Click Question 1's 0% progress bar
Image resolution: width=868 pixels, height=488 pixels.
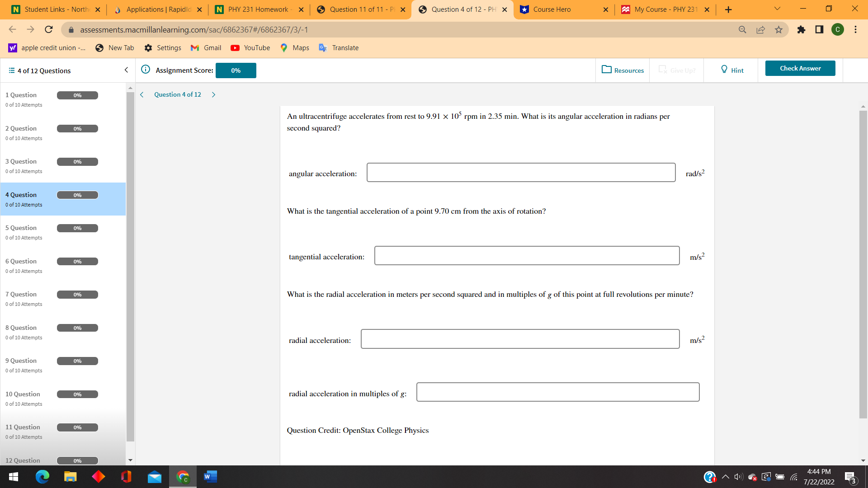[77, 95]
